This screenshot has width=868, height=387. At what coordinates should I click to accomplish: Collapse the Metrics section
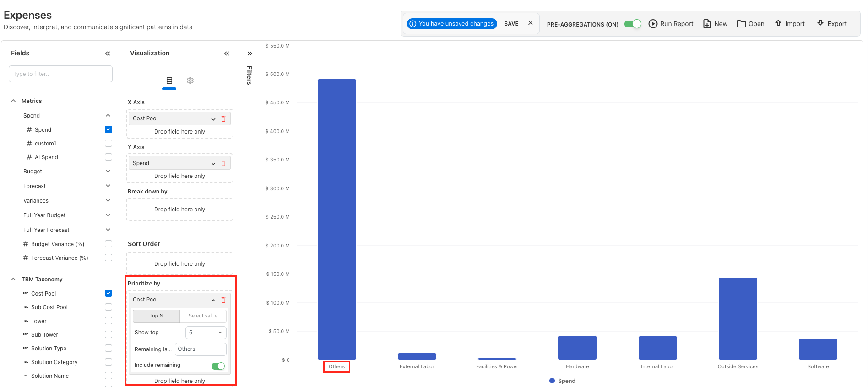[x=13, y=101]
